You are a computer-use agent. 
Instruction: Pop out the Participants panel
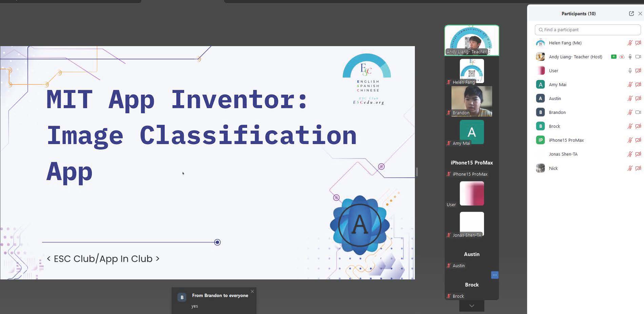point(631,14)
